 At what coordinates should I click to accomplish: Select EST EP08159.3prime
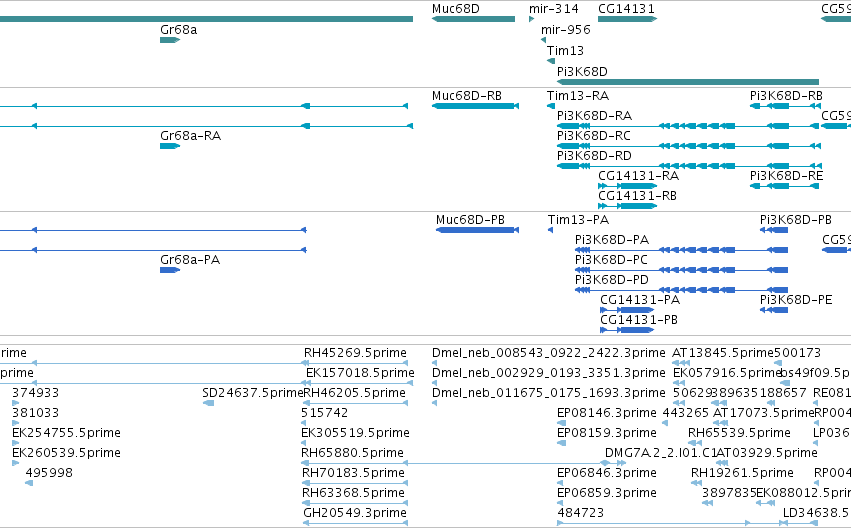561,443
